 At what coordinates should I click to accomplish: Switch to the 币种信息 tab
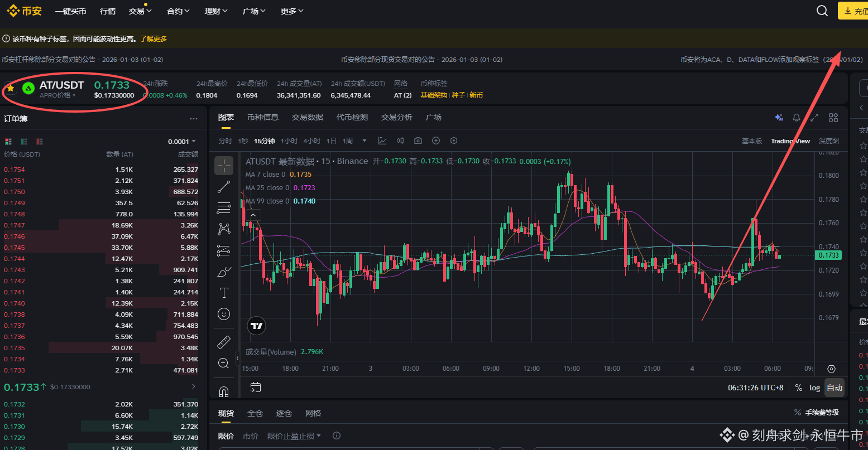click(x=262, y=117)
